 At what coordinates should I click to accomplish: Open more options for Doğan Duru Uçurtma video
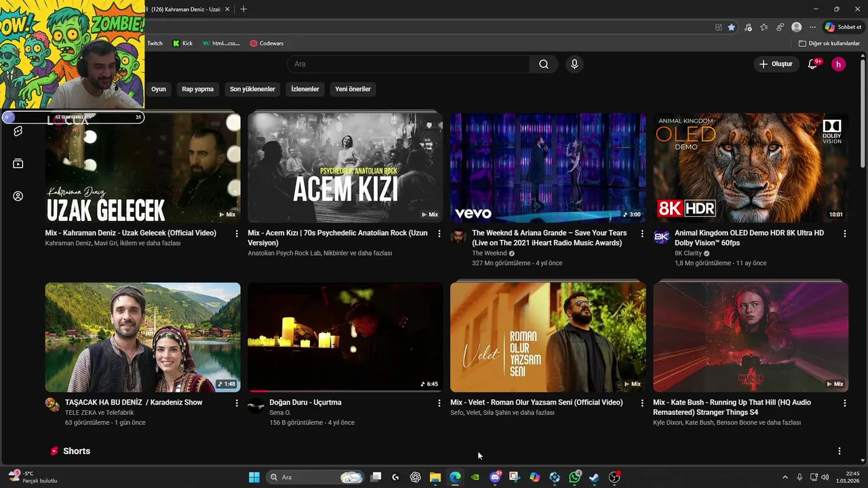pos(439,403)
